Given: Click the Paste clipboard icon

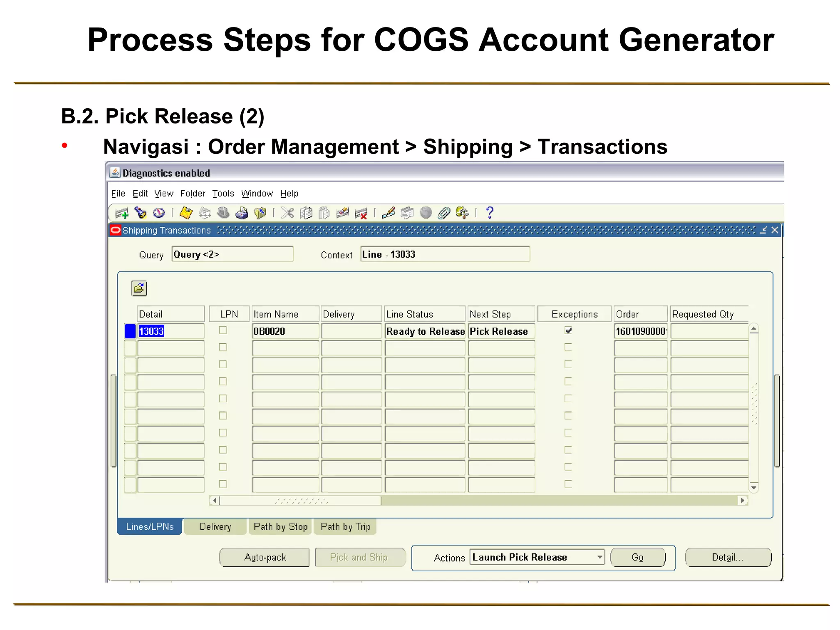Looking at the screenshot, I should pos(324,213).
